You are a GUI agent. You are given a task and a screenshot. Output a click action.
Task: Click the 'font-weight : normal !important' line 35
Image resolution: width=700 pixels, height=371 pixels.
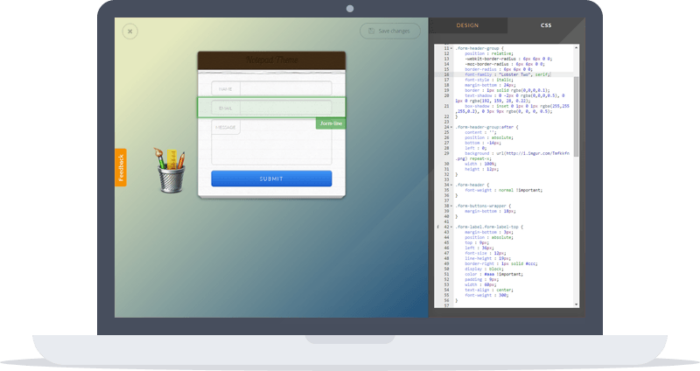tap(504, 190)
